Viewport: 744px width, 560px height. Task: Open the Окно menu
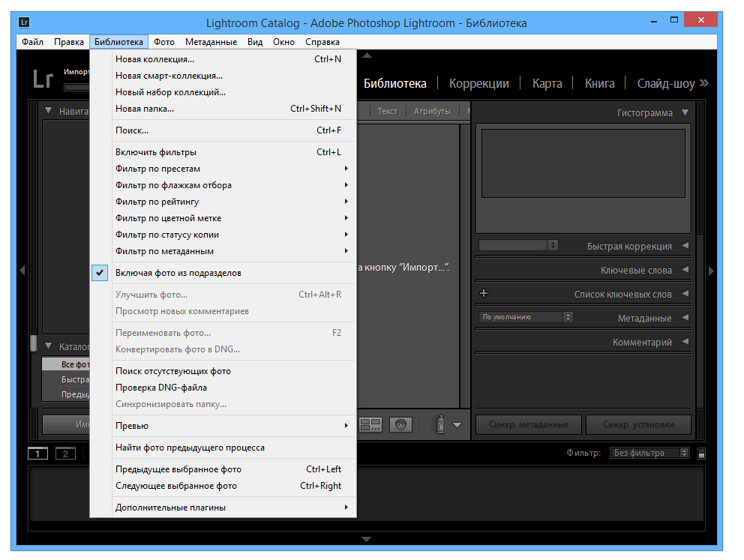(283, 42)
